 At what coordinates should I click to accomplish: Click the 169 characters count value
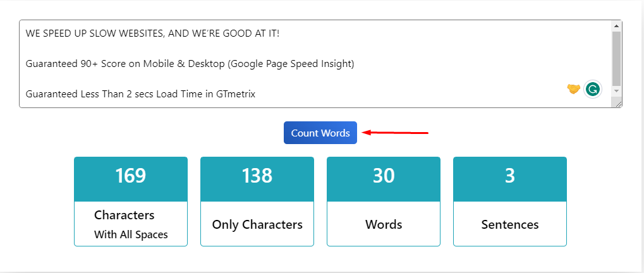[x=131, y=176]
